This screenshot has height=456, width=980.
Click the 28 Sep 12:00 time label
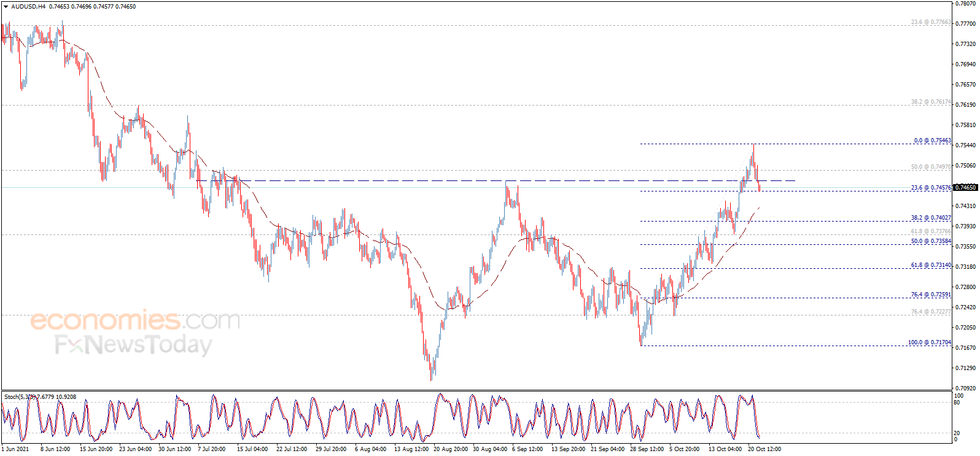(x=647, y=449)
